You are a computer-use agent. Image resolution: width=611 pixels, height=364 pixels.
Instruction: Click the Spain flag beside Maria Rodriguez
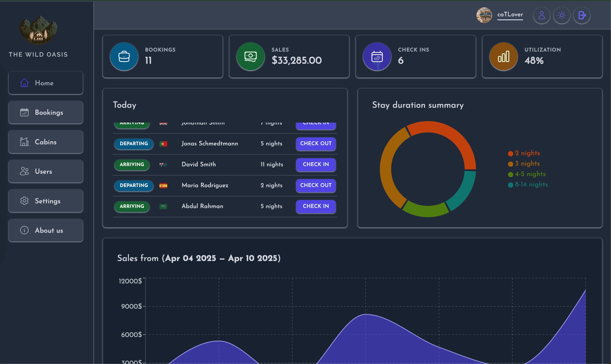[x=163, y=186]
